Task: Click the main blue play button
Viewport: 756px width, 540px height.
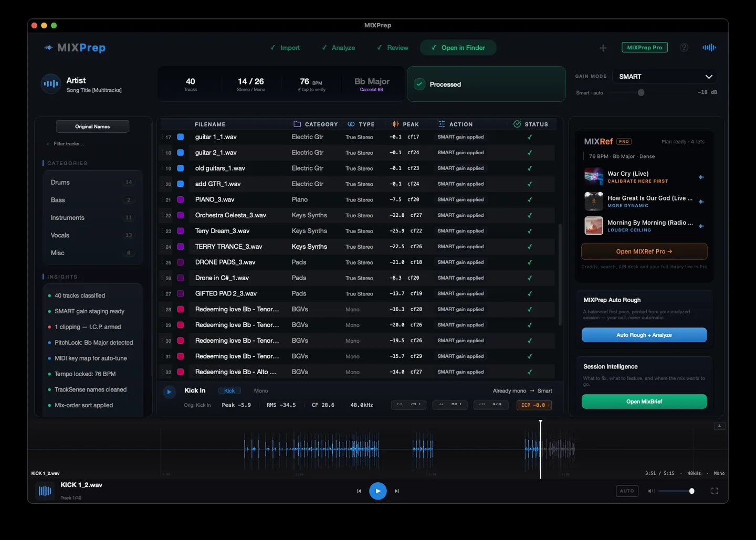Action: click(378, 491)
